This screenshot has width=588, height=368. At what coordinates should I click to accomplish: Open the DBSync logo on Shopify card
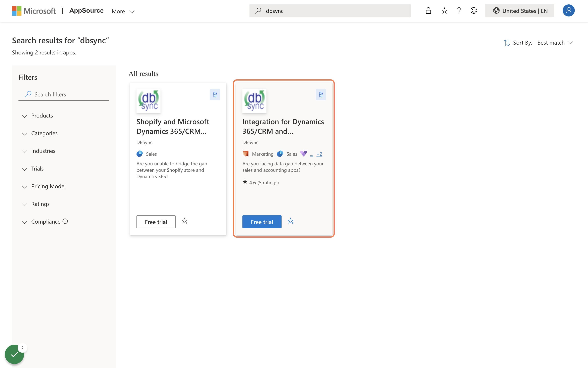(x=149, y=101)
